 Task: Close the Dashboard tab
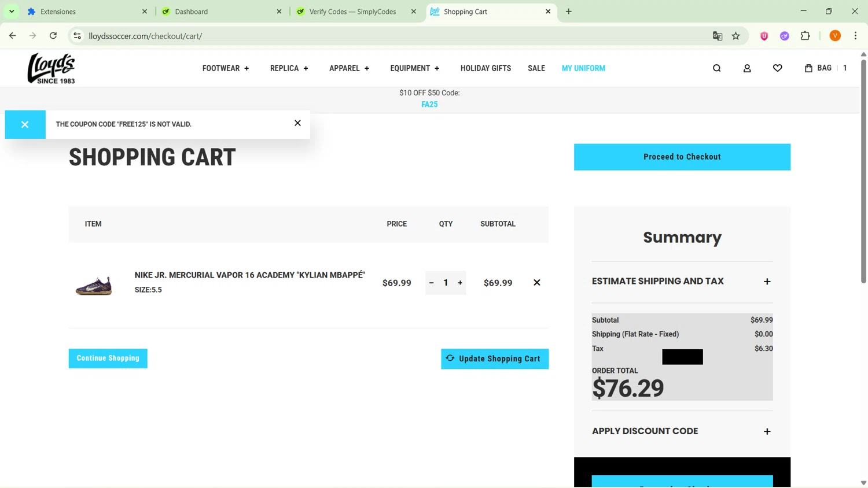(279, 12)
